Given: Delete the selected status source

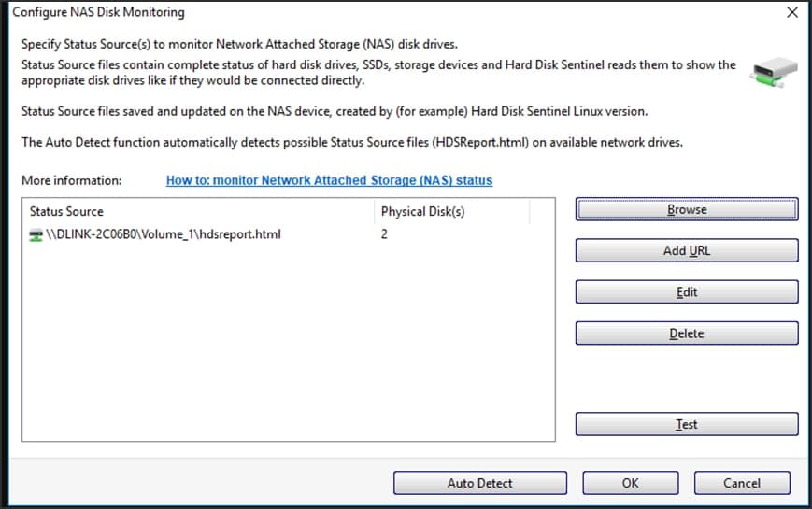Looking at the screenshot, I should [x=687, y=333].
